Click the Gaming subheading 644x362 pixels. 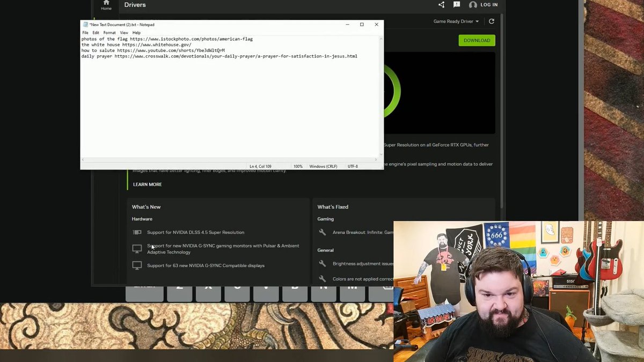pos(325,219)
